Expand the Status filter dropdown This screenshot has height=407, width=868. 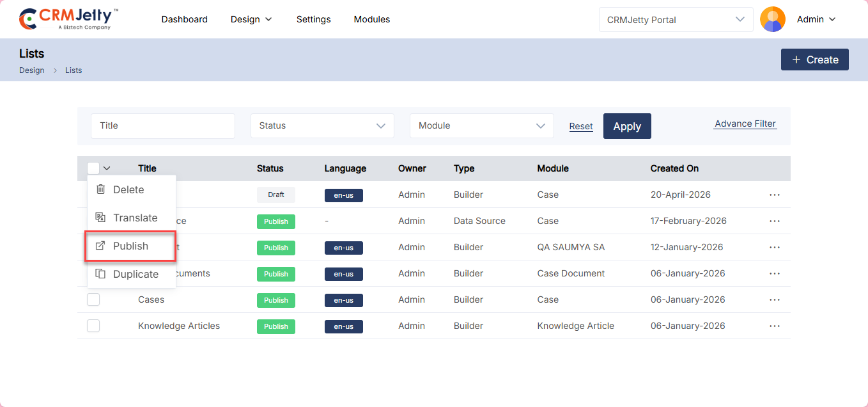coord(322,126)
